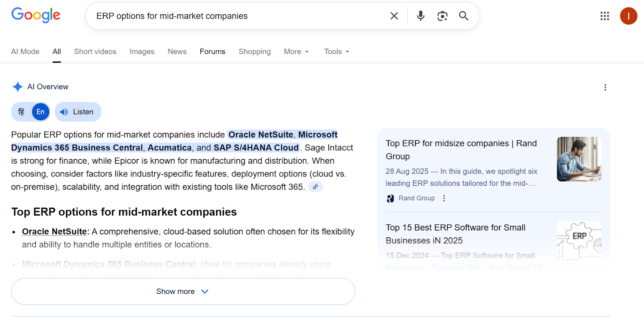This screenshot has width=644, height=323.
Task: Expand the More dropdown
Action: (296, 51)
